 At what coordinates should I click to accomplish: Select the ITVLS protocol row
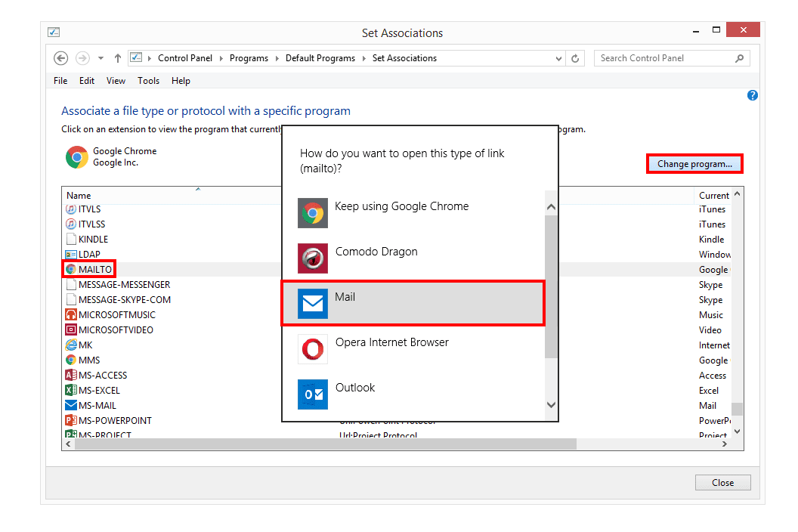90,209
